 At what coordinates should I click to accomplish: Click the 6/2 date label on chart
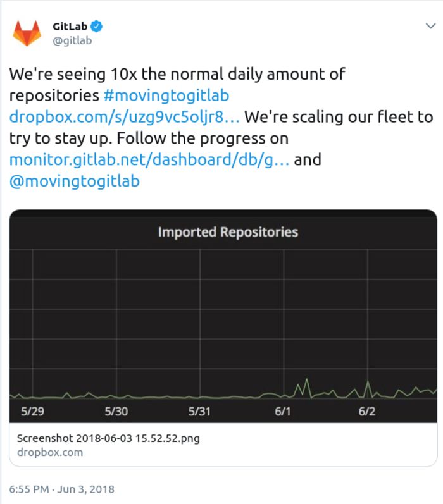pyautogui.click(x=367, y=411)
